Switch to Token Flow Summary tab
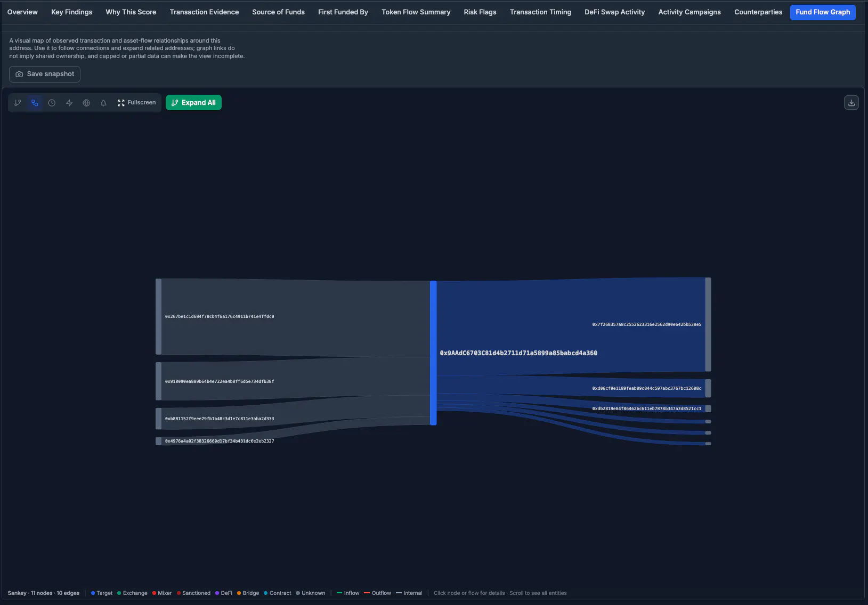This screenshot has width=868, height=605. (x=416, y=12)
